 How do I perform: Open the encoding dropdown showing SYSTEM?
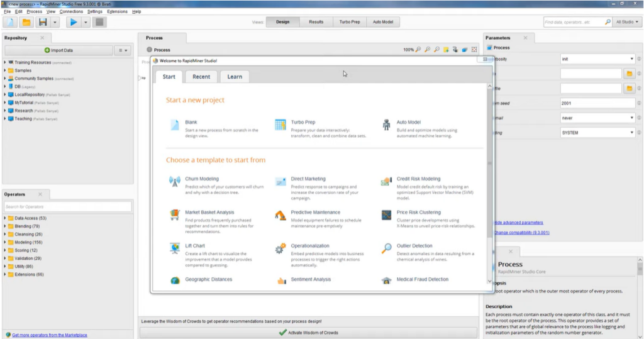click(597, 133)
